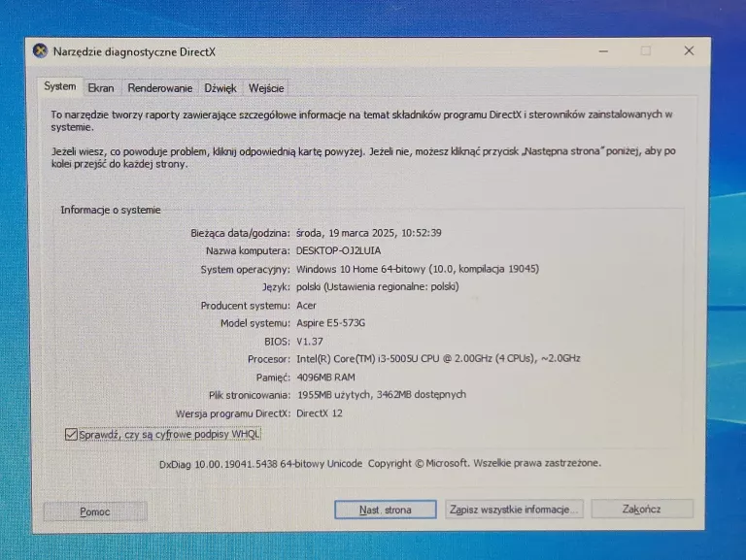Click the model value Aspire E5-573G
The height and width of the screenshot is (560, 746).
coord(330,323)
